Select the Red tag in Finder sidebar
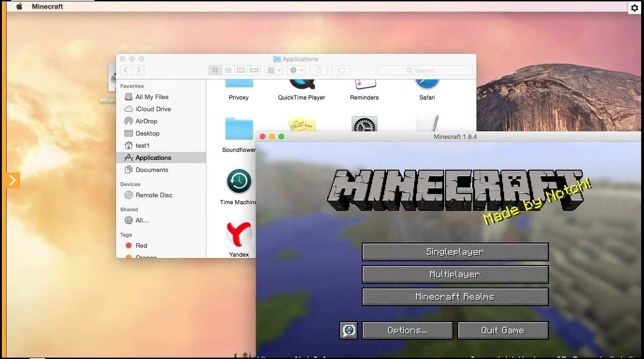Screen dimensions: 644x359 [161, 245]
